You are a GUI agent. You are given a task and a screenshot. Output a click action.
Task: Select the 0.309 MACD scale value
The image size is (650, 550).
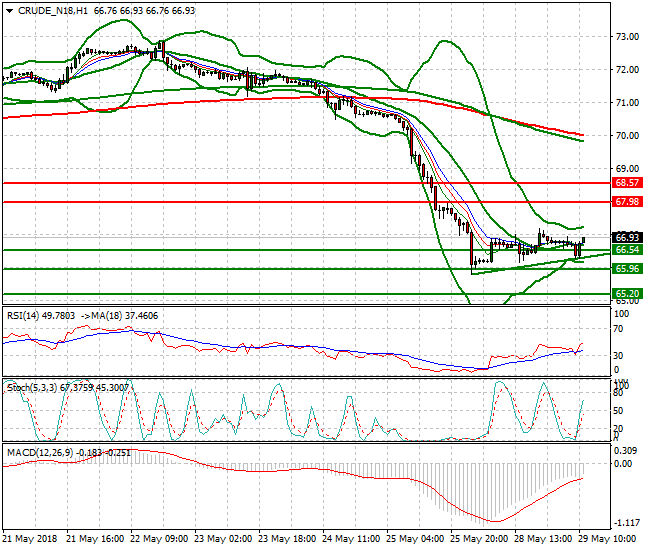pyautogui.click(x=626, y=451)
